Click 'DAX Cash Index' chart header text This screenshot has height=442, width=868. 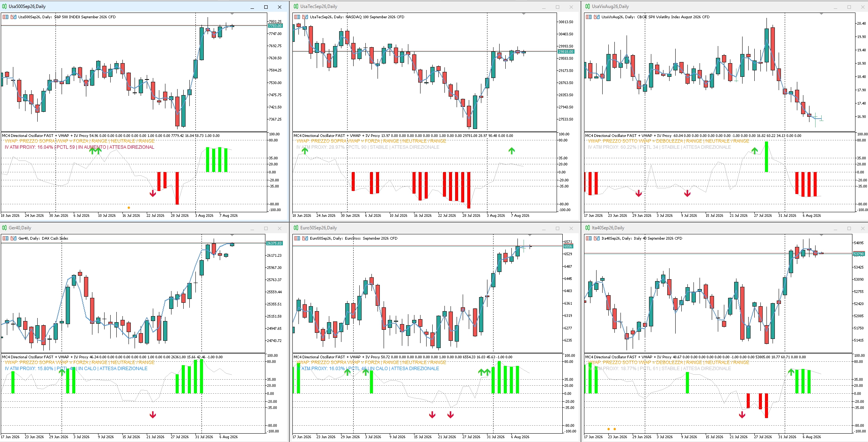tap(55, 238)
